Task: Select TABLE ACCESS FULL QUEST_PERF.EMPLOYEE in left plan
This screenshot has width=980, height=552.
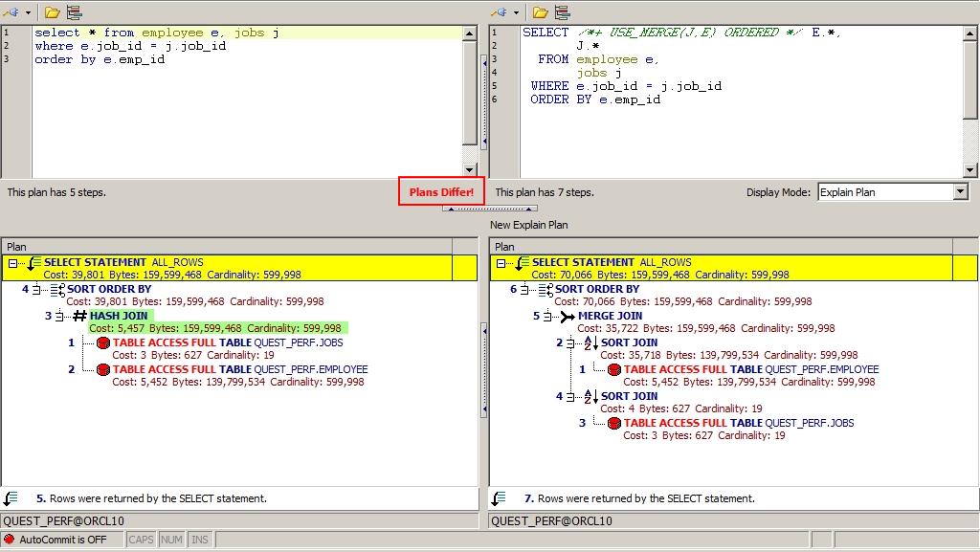Action: [x=239, y=369]
